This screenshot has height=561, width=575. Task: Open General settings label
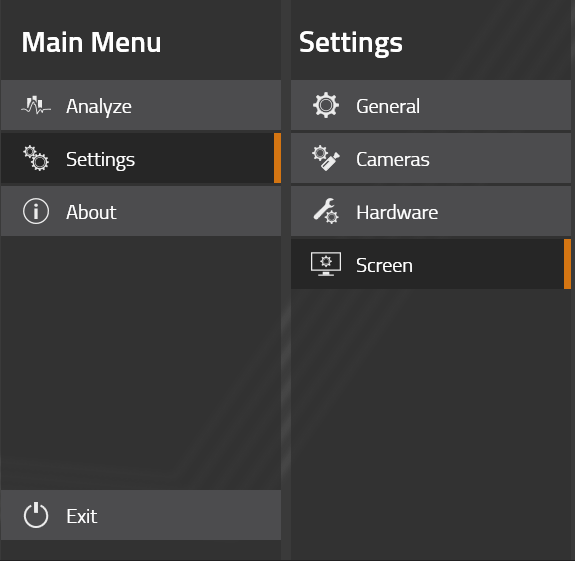pyautogui.click(x=388, y=106)
